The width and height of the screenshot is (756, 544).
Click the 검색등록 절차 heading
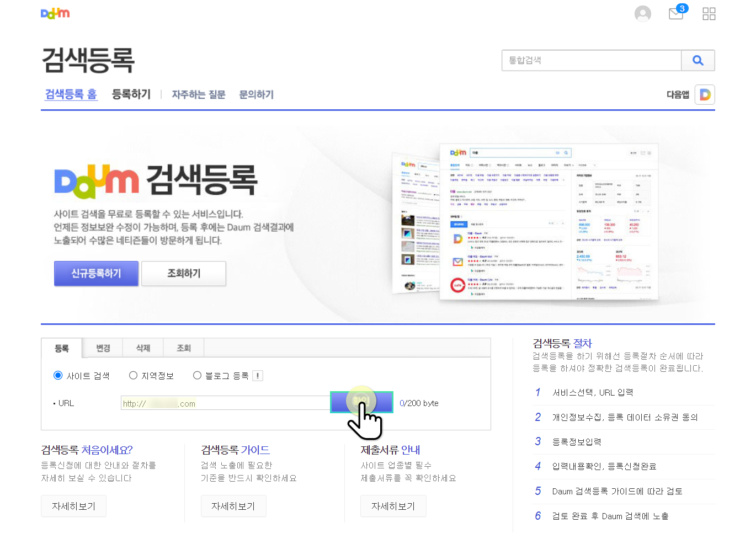click(562, 343)
